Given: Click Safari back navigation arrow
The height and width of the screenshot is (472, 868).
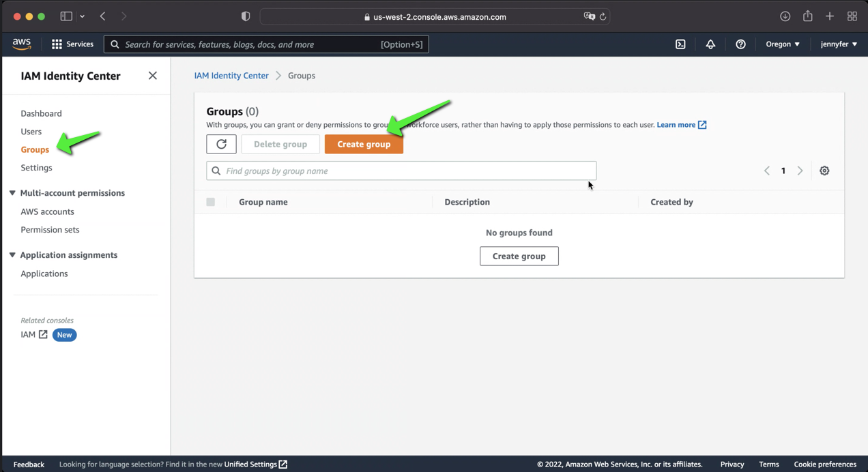Looking at the screenshot, I should click(x=103, y=16).
